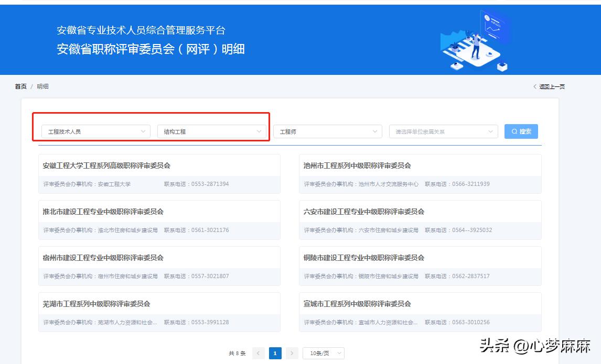This screenshot has width=601, height=364.
Task: Open the 结构工程 specialty dropdown
Action: coord(212,131)
